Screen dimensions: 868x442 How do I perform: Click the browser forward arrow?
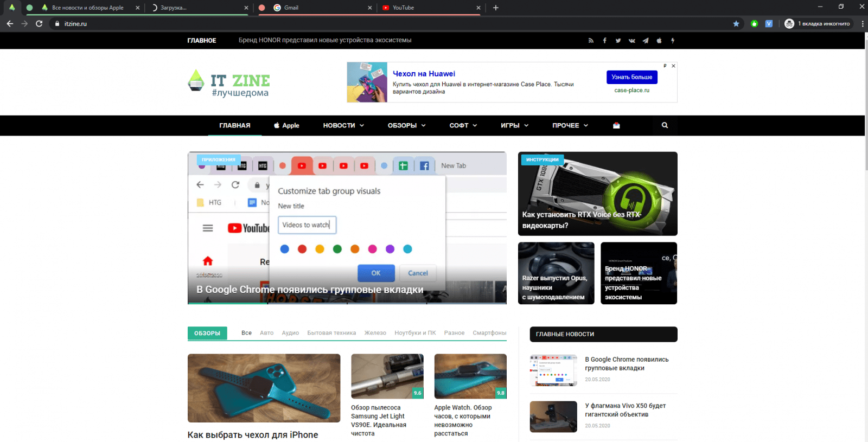click(x=24, y=23)
